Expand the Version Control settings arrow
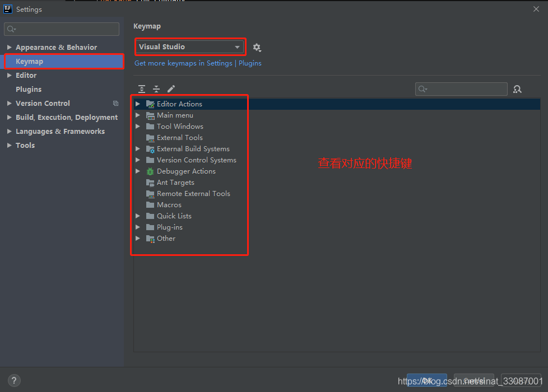548x392 pixels. point(10,103)
